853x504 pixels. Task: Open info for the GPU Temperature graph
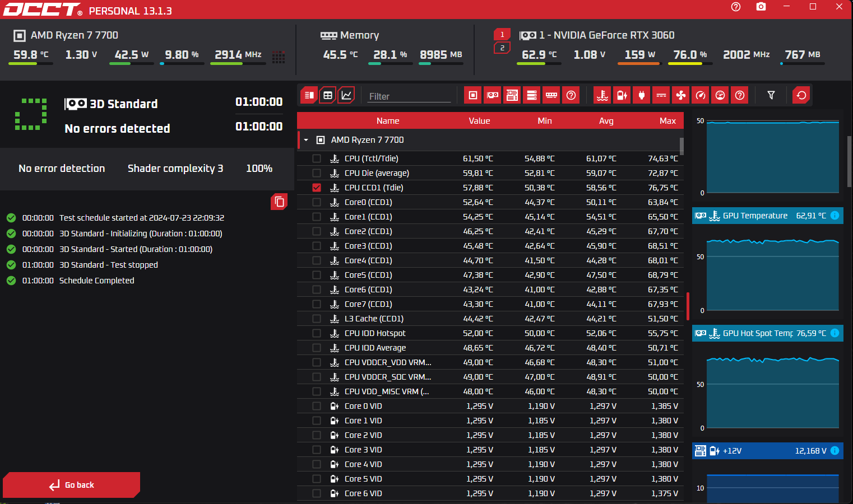pyautogui.click(x=835, y=216)
